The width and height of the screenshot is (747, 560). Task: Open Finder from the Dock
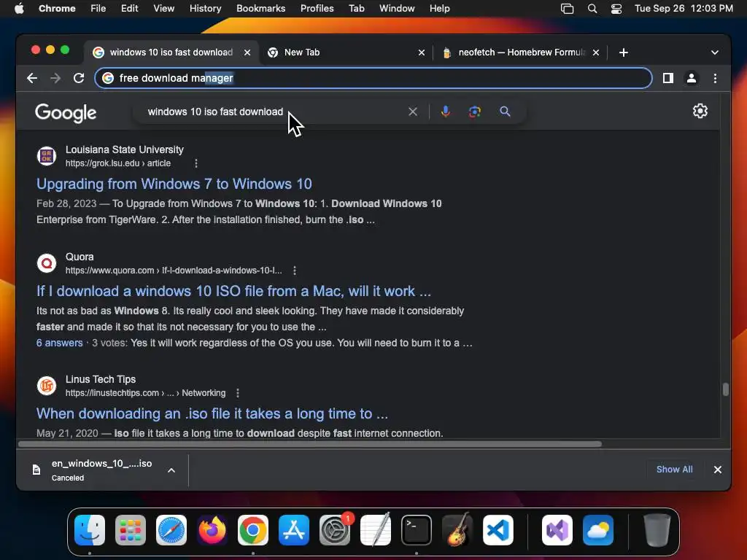pyautogui.click(x=90, y=530)
